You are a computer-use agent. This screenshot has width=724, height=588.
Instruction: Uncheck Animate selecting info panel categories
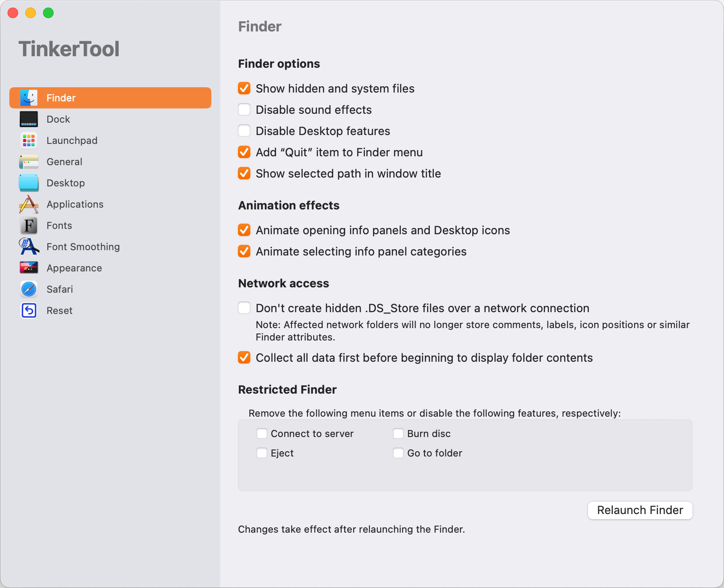tap(244, 251)
